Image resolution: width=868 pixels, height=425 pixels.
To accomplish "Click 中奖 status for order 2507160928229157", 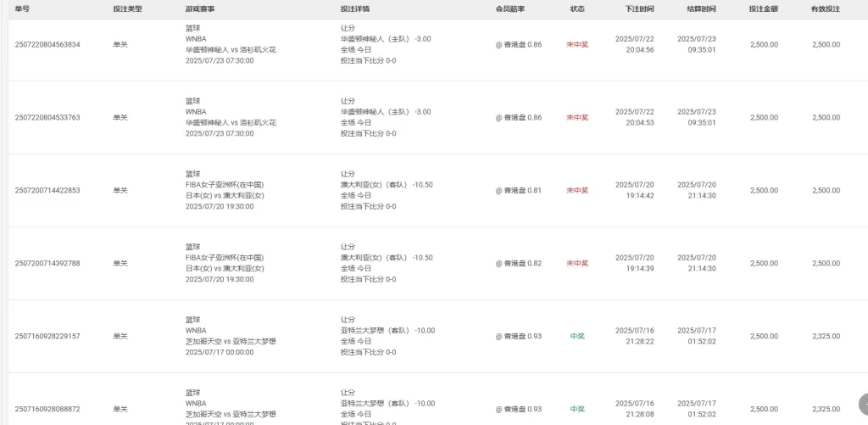I will (577, 336).
